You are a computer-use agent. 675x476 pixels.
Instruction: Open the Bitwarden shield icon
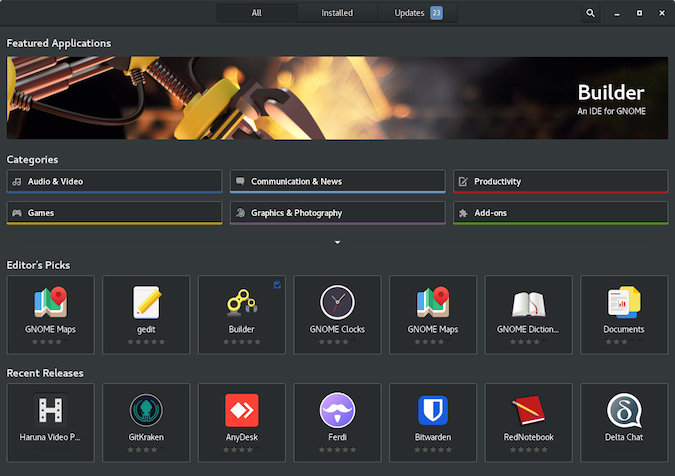432,410
